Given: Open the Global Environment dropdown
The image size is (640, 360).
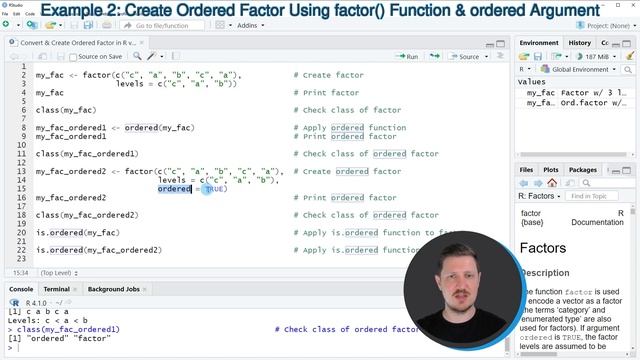Looking at the screenshot, I should coord(578,69).
